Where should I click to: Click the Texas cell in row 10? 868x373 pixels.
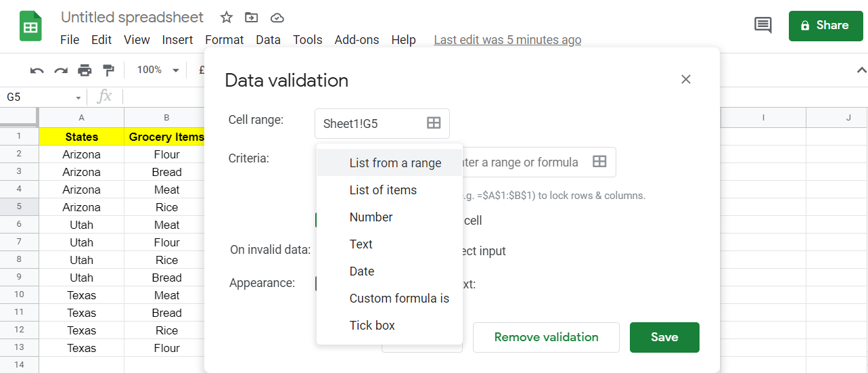81,295
